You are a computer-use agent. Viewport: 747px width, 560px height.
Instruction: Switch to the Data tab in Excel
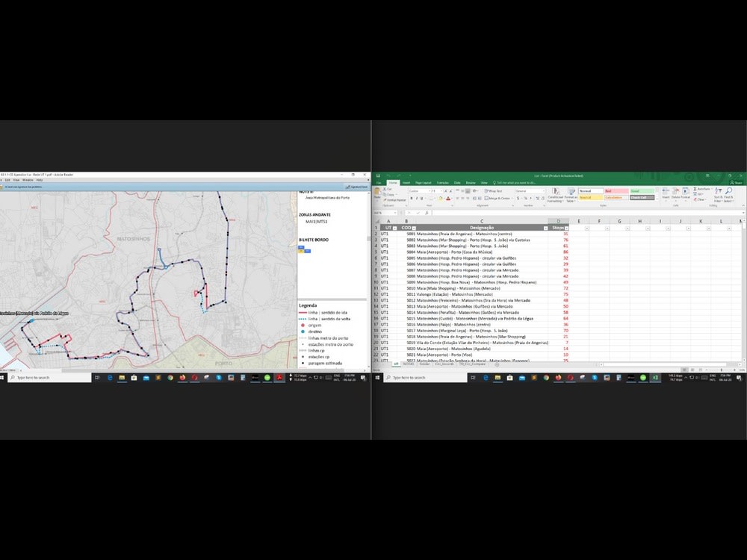click(457, 183)
